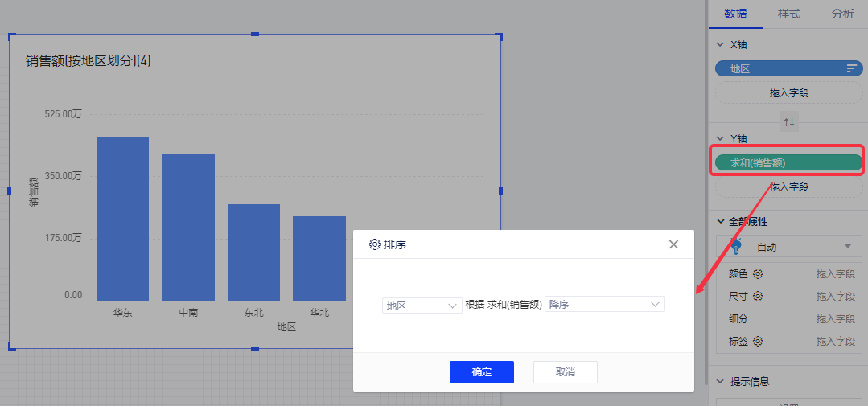
Task: Switch to the 样式 tab
Action: click(x=788, y=14)
